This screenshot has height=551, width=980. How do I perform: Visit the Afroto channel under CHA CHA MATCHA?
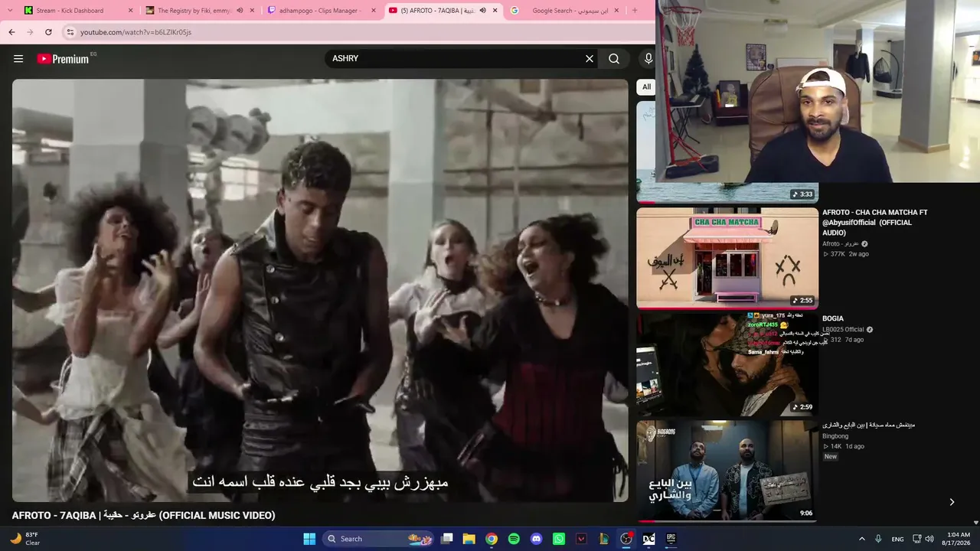point(840,244)
